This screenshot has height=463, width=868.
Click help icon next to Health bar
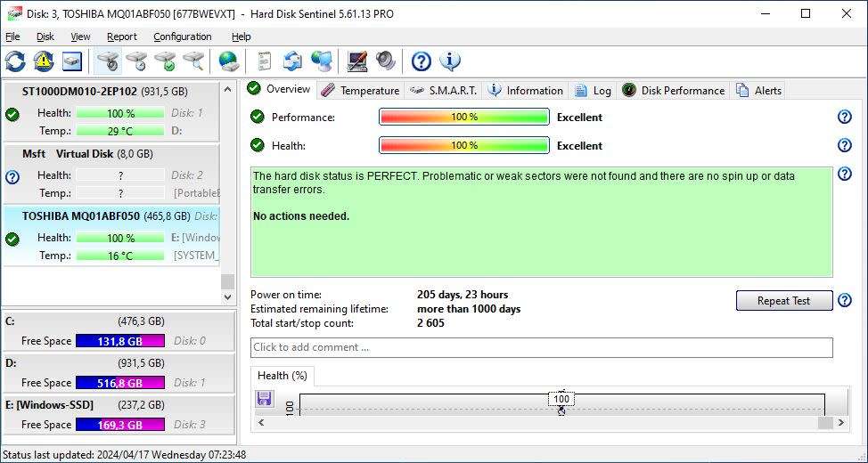[x=845, y=145]
